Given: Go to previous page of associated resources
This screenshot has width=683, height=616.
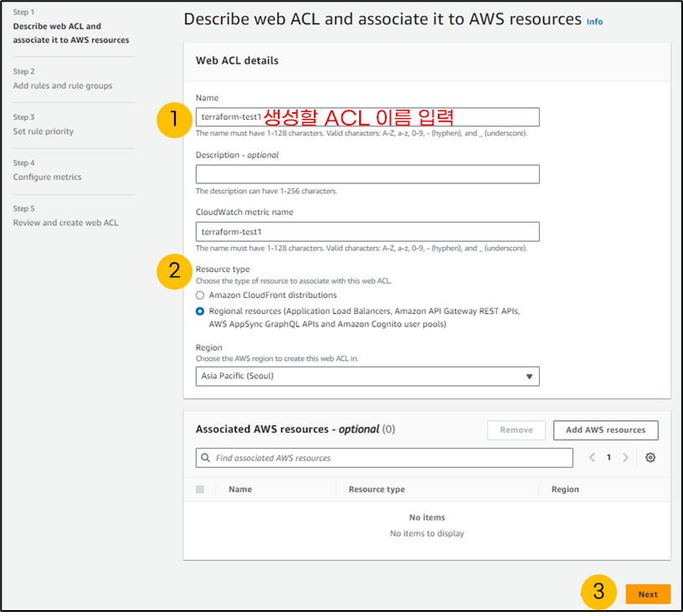Looking at the screenshot, I should (592, 458).
